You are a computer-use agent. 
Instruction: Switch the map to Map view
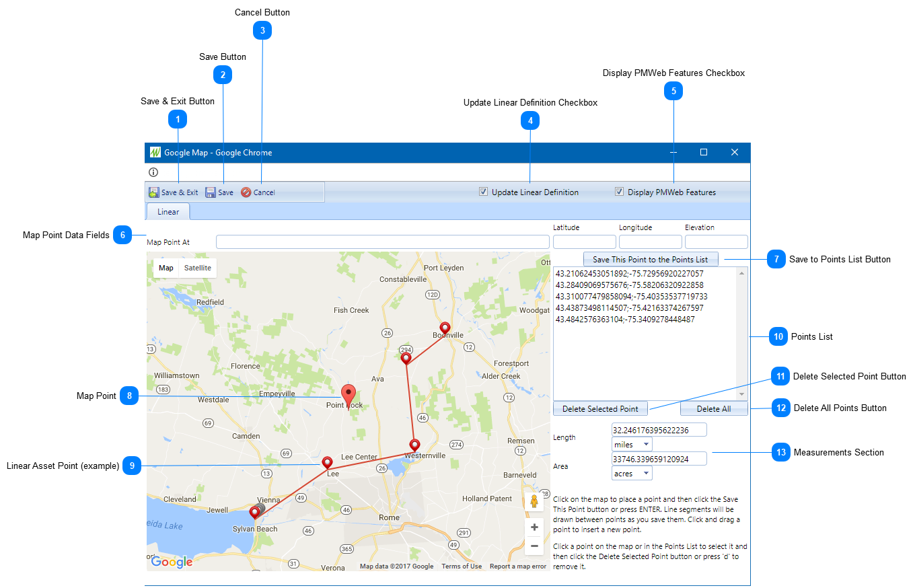[x=166, y=268]
